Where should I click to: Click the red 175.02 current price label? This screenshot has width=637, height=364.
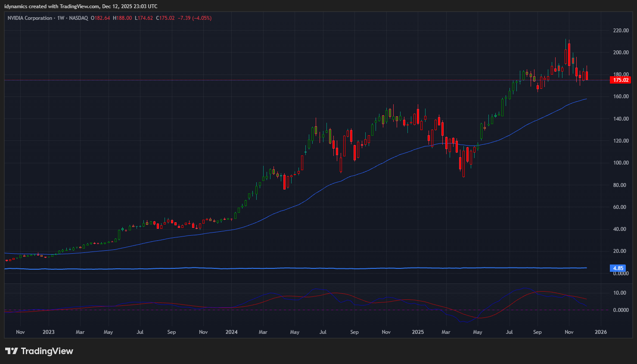pyautogui.click(x=620, y=80)
